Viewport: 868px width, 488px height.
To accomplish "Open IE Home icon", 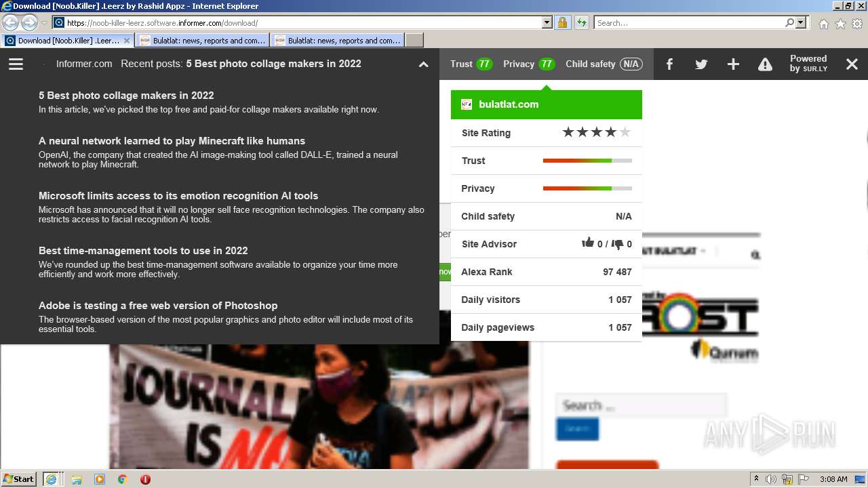I will click(x=823, y=24).
